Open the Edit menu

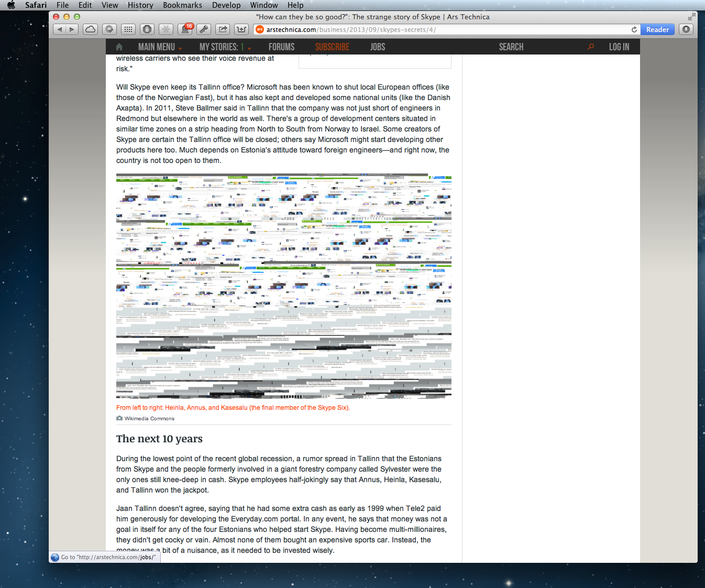(x=85, y=5)
